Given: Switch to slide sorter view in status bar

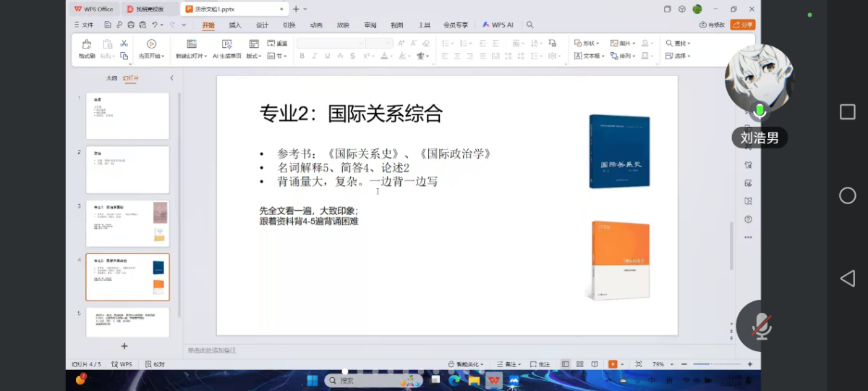Looking at the screenshot, I should [x=579, y=364].
